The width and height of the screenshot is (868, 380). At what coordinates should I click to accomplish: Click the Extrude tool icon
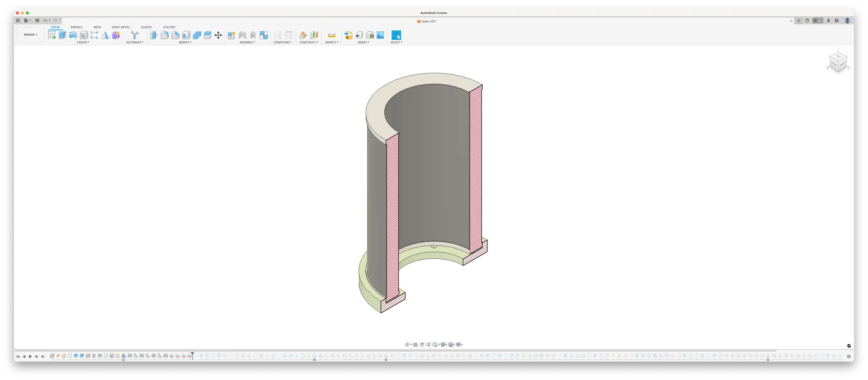pos(62,35)
